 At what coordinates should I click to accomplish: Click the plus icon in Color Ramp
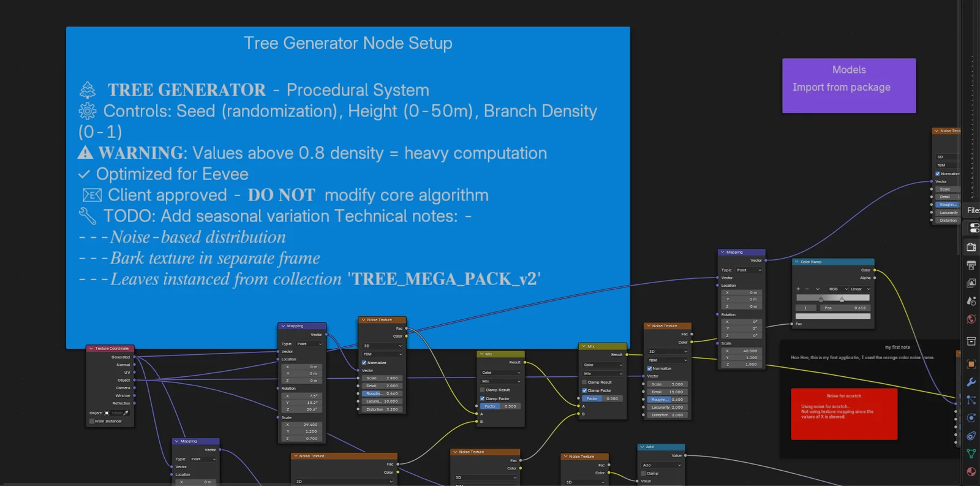(x=798, y=289)
